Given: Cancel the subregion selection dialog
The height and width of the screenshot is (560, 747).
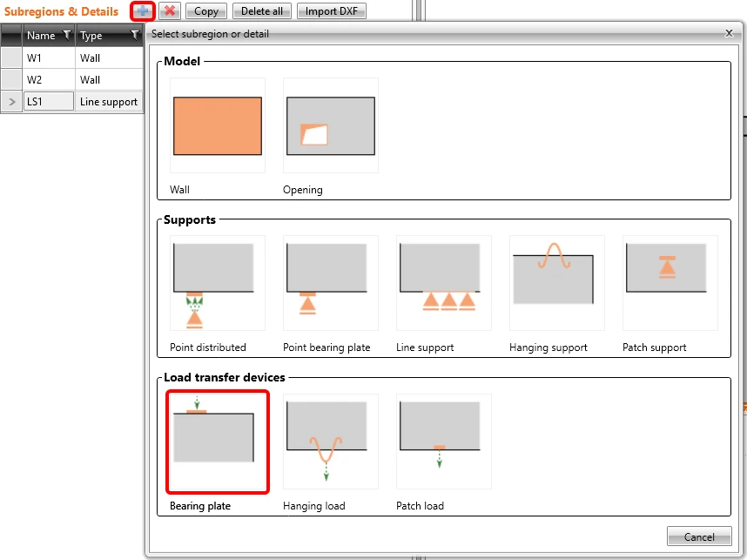Looking at the screenshot, I should tap(699, 536).
